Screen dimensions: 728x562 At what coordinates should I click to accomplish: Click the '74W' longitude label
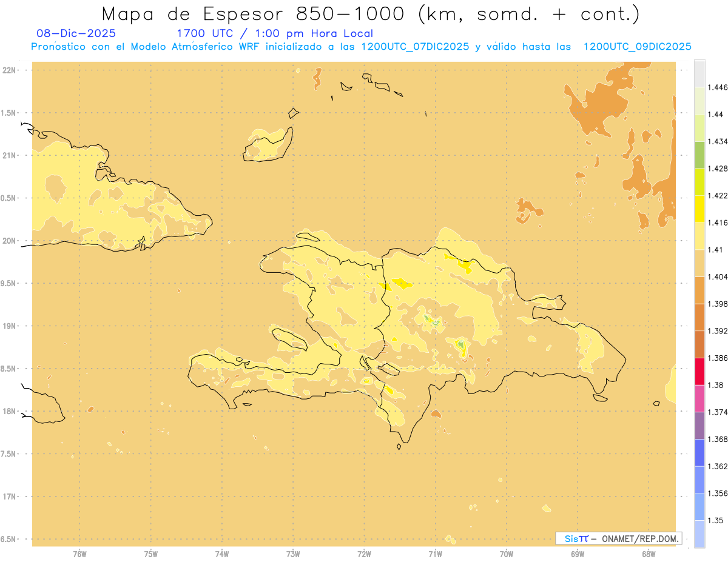222,554
